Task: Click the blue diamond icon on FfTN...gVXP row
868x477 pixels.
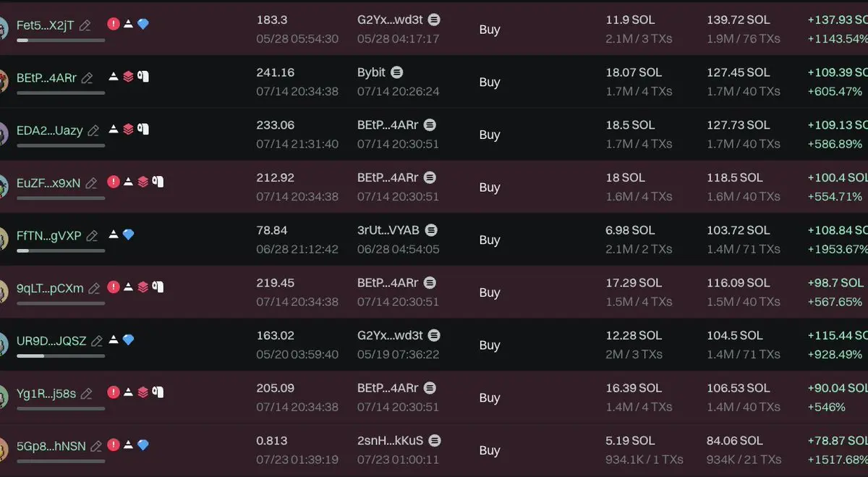Action: [128, 235]
